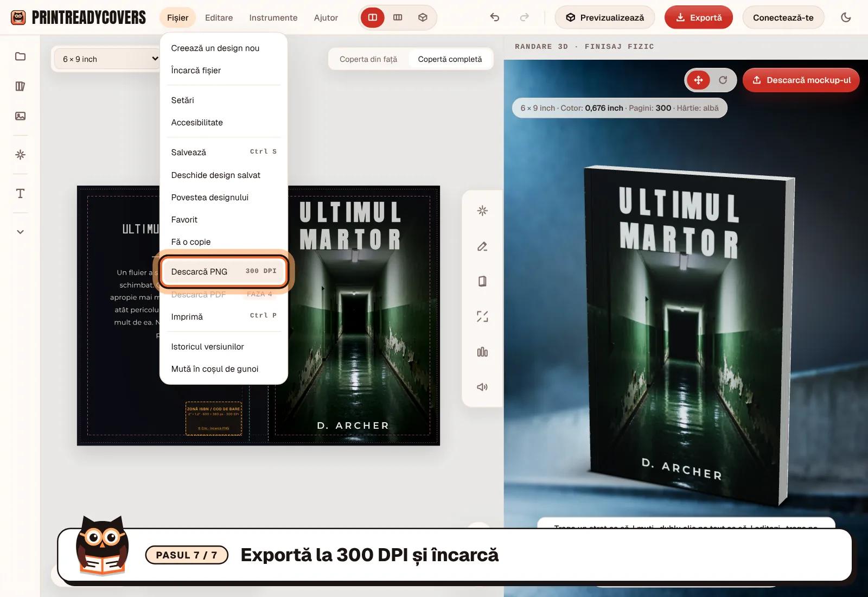Viewport: 868px width, 597px height.
Task: Click the book page icon in canvas toolbar
Action: pyautogui.click(x=482, y=281)
